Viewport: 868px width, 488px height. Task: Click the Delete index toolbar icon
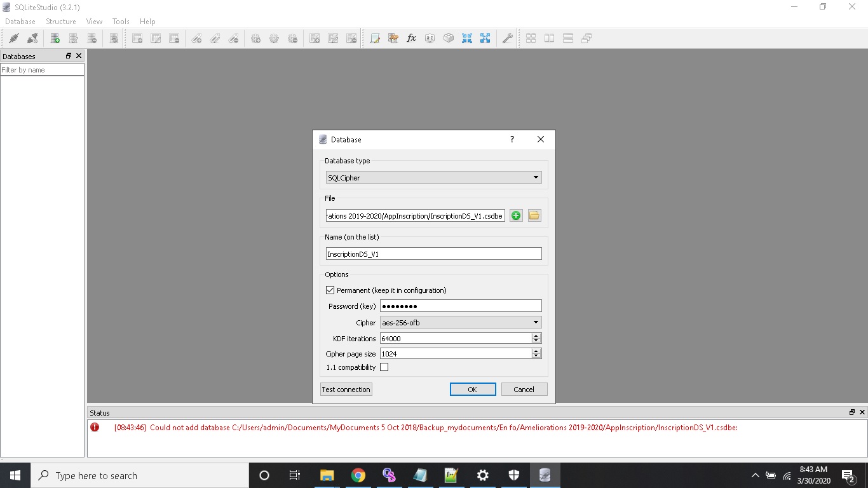coord(234,38)
